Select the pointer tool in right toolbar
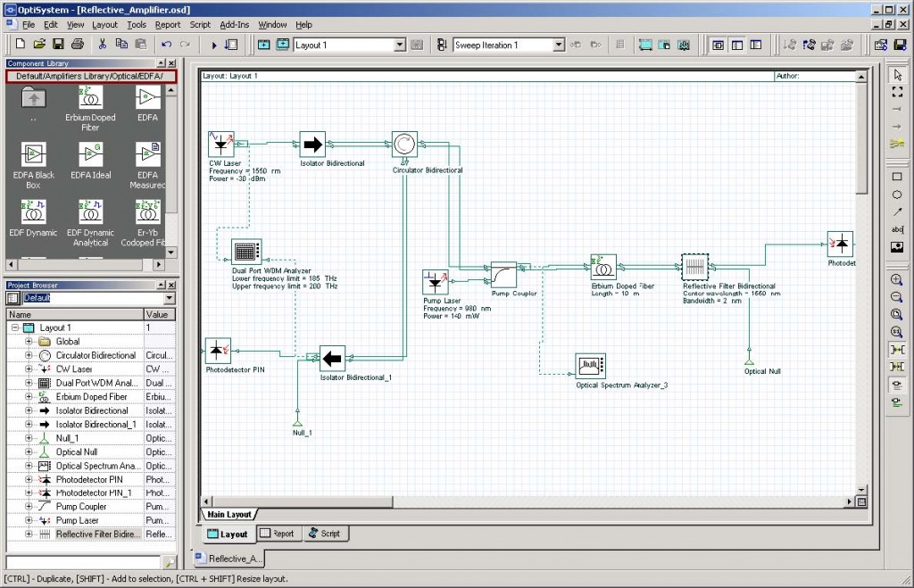 (897, 75)
